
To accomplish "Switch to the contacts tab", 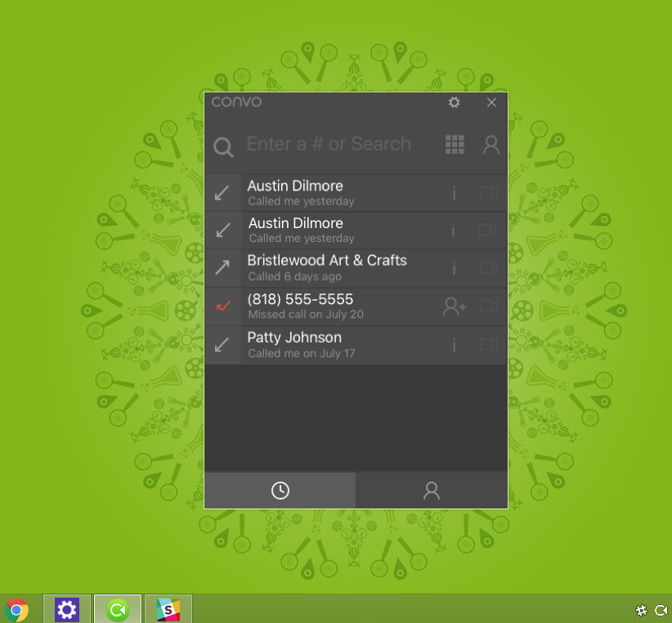I will click(x=432, y=491).
